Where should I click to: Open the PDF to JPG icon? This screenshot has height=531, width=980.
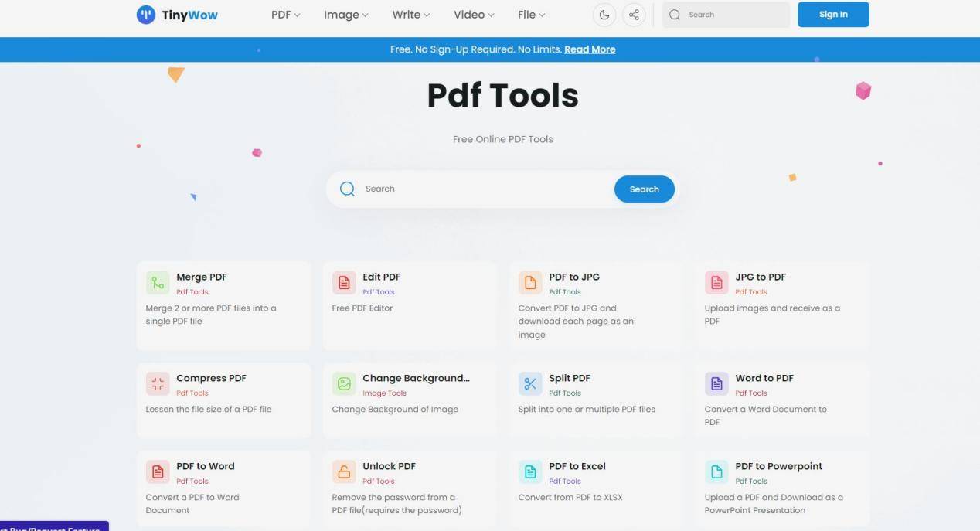point(530,283)
